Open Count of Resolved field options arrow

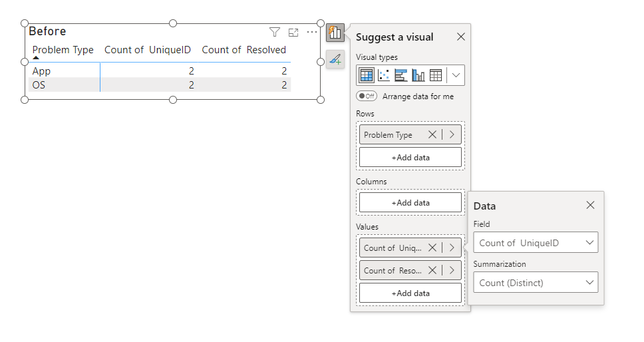pyautogui.click(x=452, y=270)
